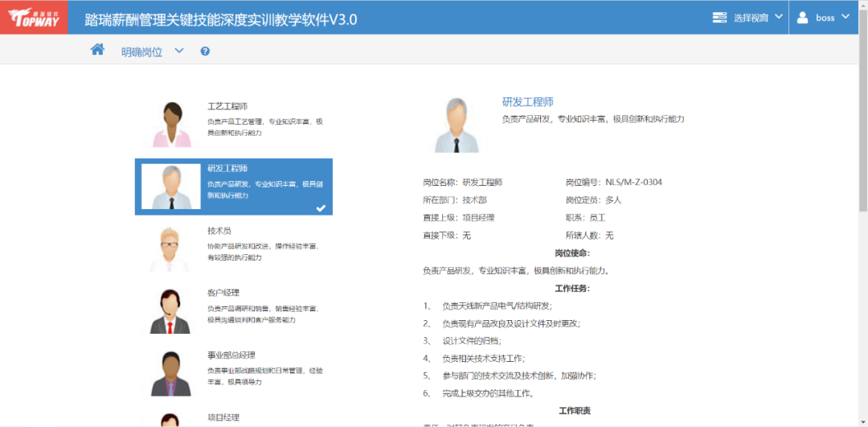Screen dimensions: 868x427
Task: Click the TOPWAY logo
Action: [x=33, y=18]
